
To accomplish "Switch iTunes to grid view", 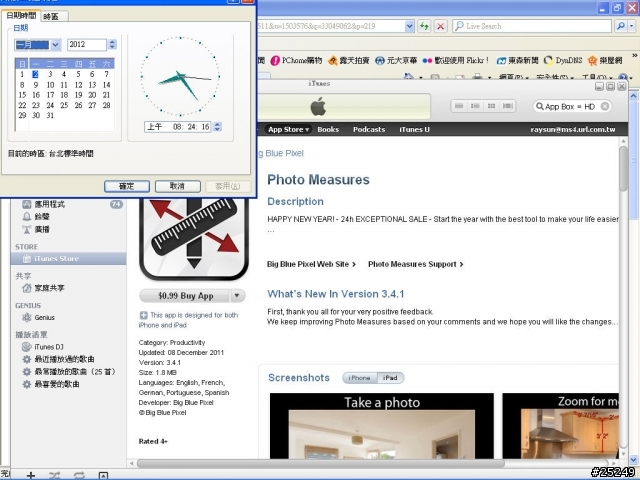I will (x=491, y=106).
